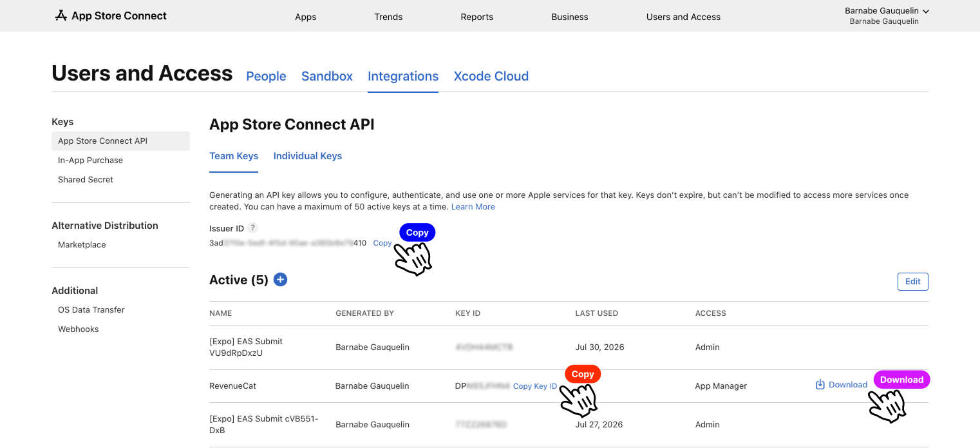Open Shared Secret in sidebar
Screen dimensions: 980x448
(x=86, y=180)
